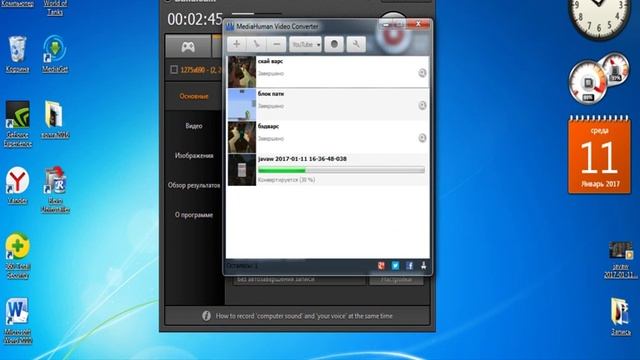Select the блок пати video thumbnail
640x360 pixels.
click(242, 104)
